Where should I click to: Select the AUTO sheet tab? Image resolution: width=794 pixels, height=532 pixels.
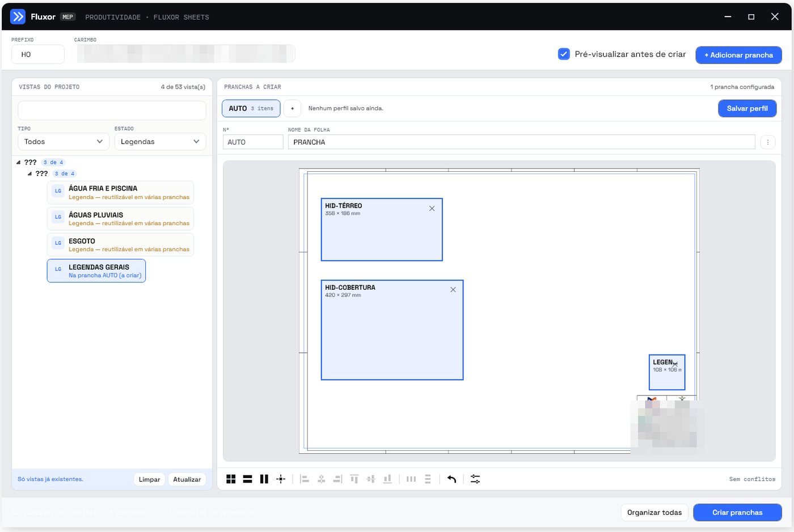coord(251,108)
